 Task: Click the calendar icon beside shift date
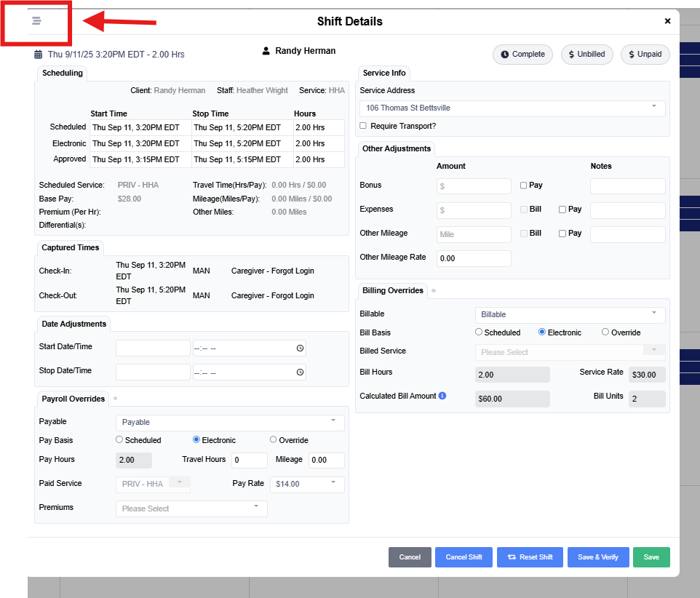(39, 54)
